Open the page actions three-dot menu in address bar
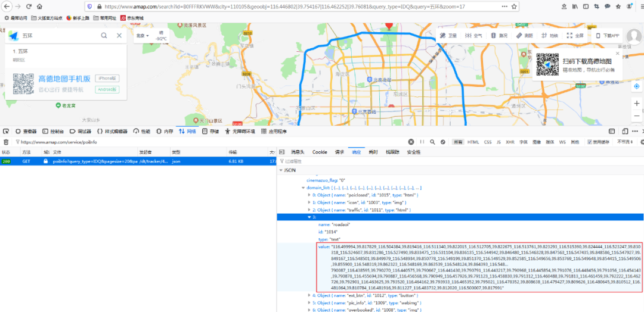The height and width of the screenshot is (312, 644). (x=504, y=7)
